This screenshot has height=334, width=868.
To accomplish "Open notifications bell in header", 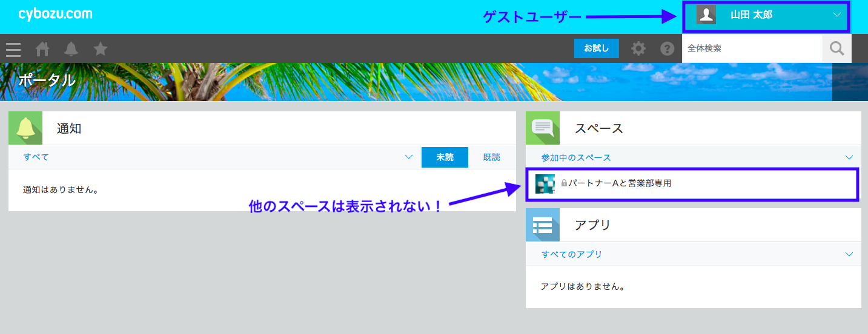I will pos(71,49).
